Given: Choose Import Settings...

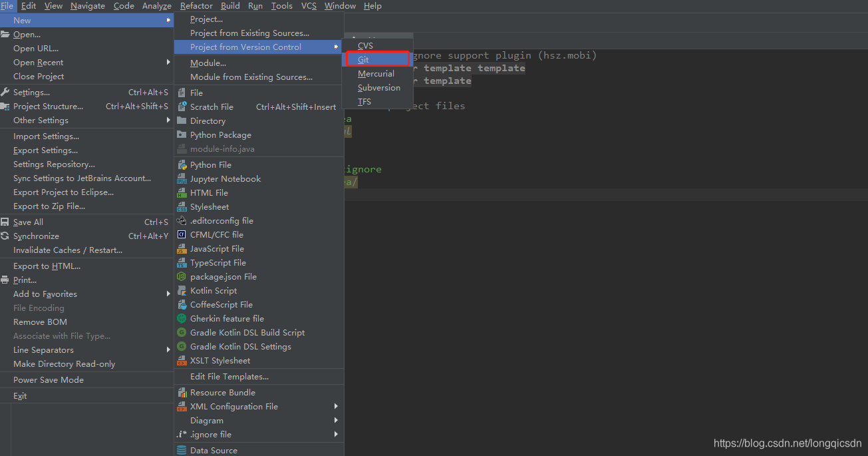Looking at the screenshot, I should [86, 136].
